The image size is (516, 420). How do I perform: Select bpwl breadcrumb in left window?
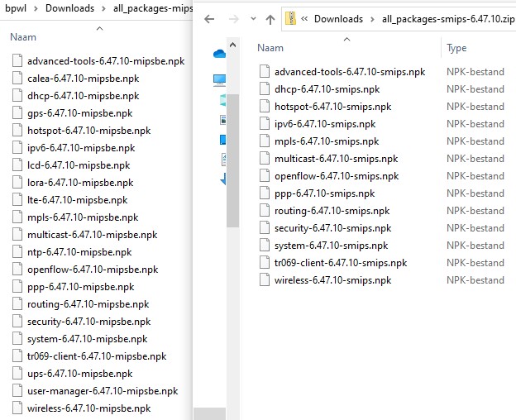(x=16, y=8)
